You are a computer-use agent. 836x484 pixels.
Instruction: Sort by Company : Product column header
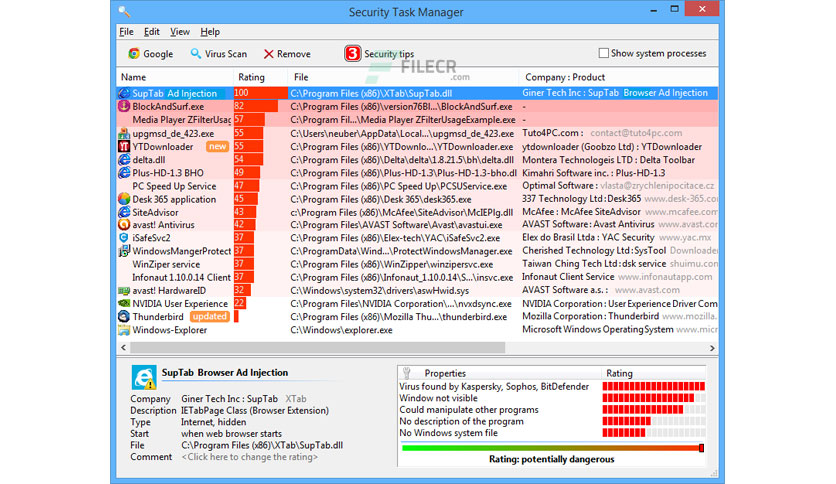pyautogui.click(x=618, y=77)
